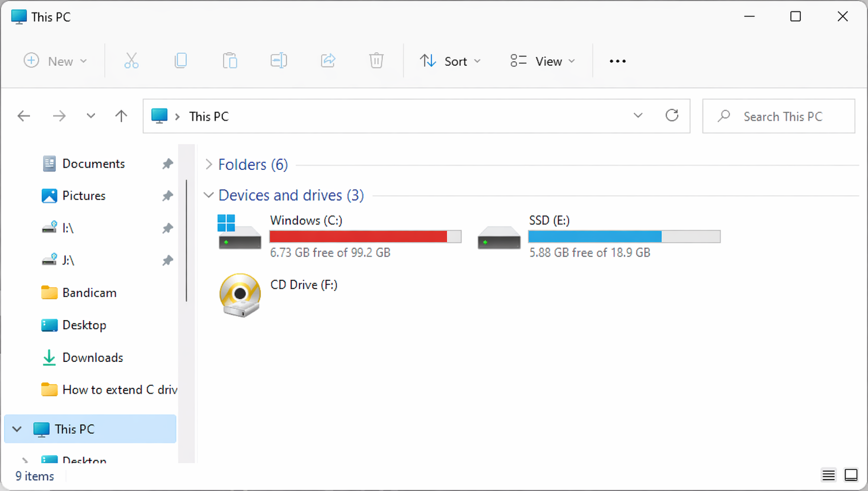
Task: Collapse the Devices and drives group
Action: pos(209,195)
